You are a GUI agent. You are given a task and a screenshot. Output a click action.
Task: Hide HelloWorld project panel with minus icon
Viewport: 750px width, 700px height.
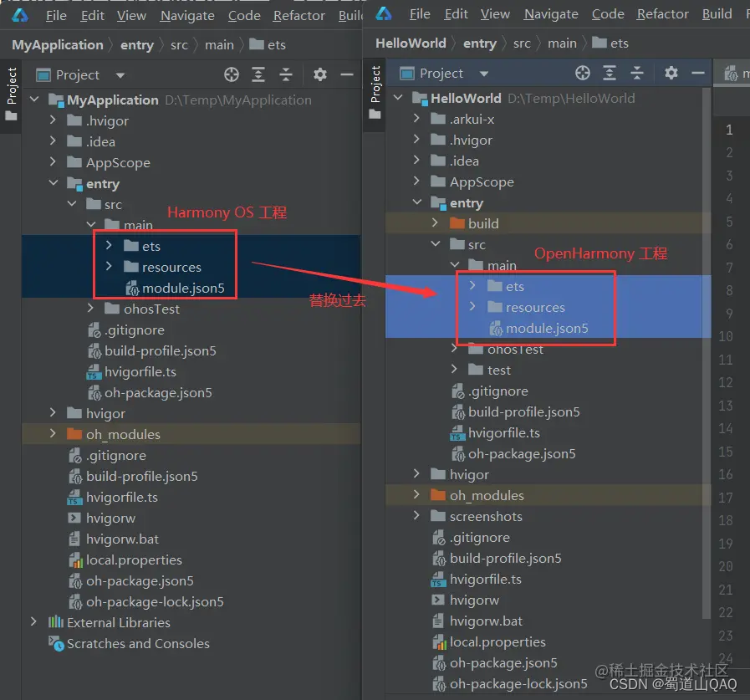pos(698,74)
